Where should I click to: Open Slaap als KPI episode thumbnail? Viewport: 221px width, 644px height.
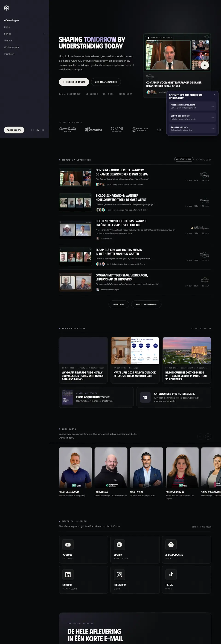tap(75, 257)
